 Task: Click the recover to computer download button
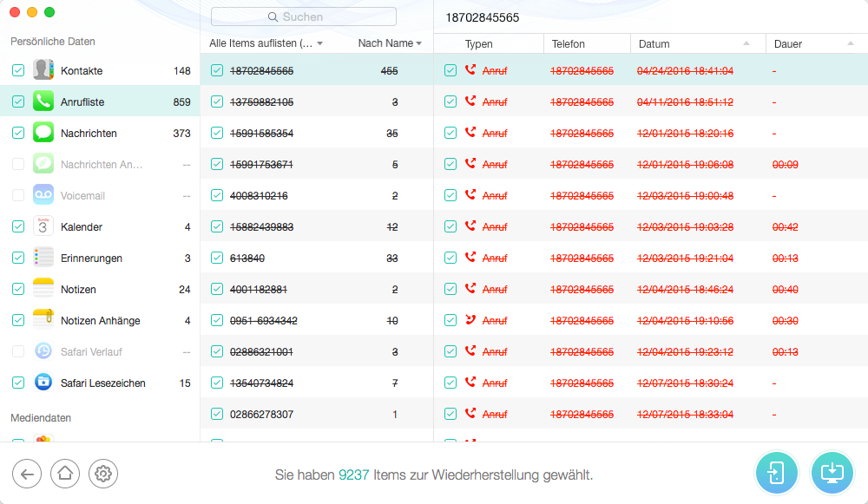pyautogui.click(x=832, y=473)
